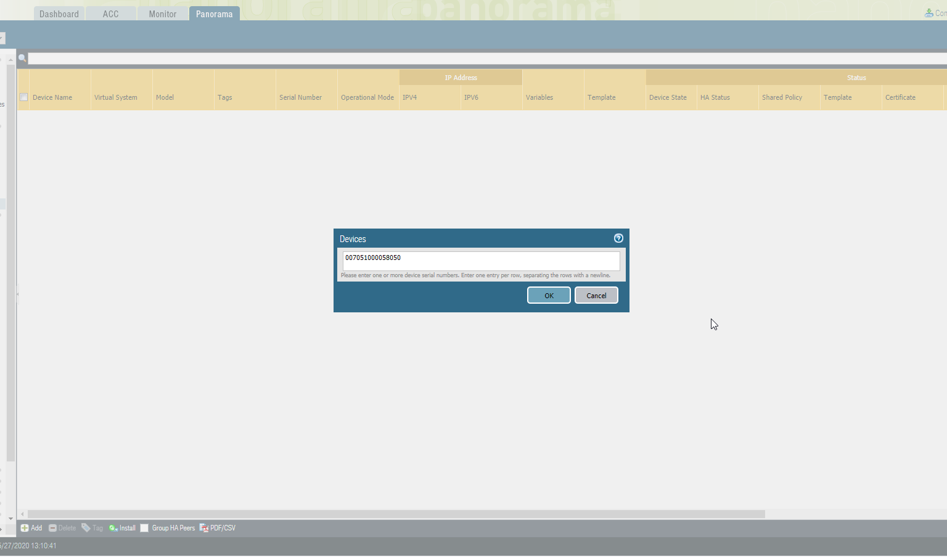Open the small dropdown selector at top left

point(2,37)
